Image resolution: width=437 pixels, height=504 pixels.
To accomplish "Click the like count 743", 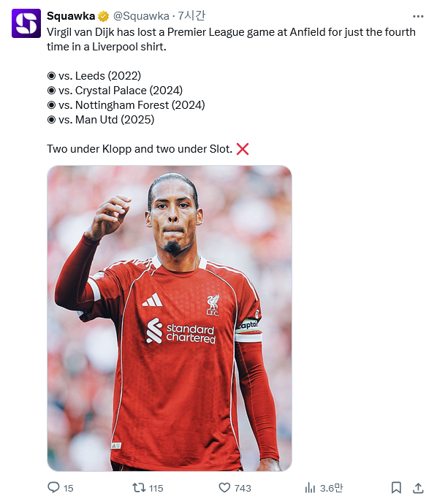I will pos(243,488).
